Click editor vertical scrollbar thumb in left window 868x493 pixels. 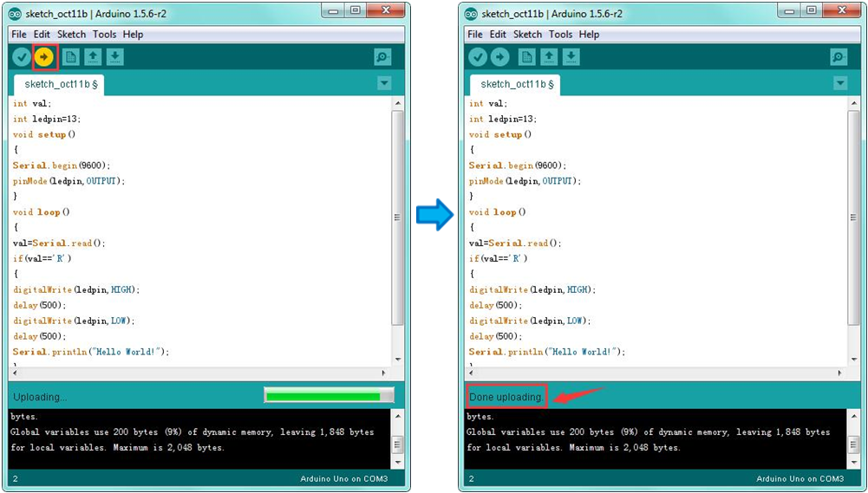pyautogui.click(x=397, y=217)
